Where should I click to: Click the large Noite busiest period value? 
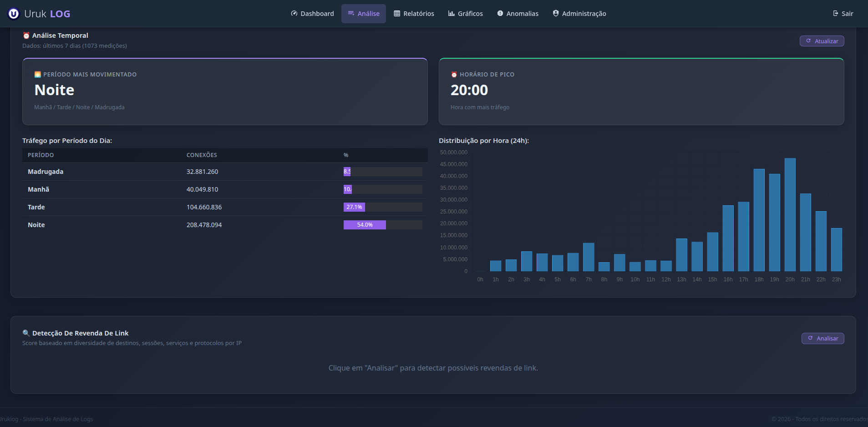[x=54, y=90]
